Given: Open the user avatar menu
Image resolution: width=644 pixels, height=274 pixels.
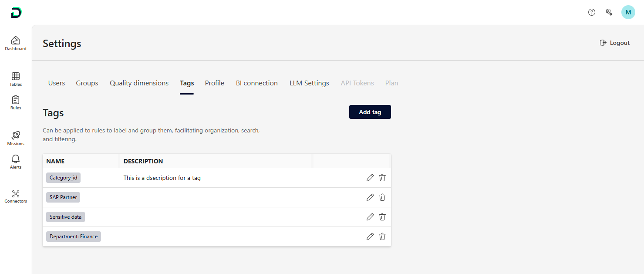Looking at the screenshot, I should 628,12.
